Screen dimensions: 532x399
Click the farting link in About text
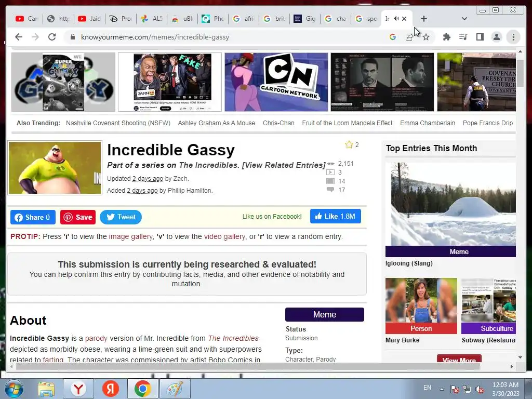point(53,360)
